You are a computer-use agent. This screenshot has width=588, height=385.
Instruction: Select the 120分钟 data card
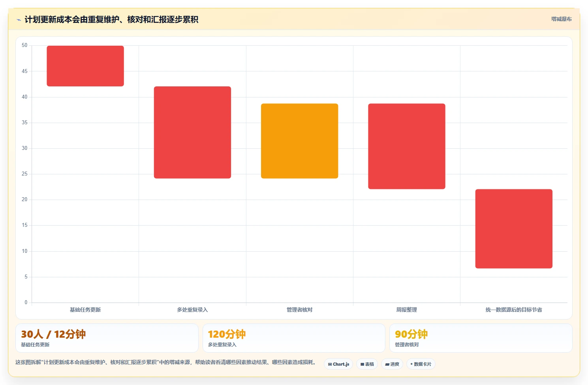(294, 338)
